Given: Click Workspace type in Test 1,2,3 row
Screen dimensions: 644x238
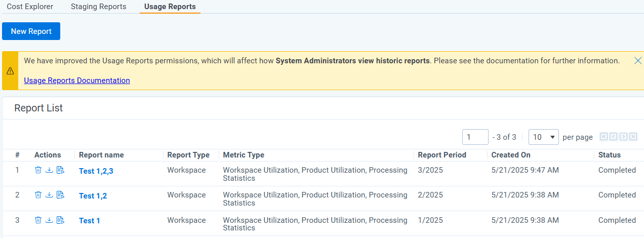Looking at the screenshot, I should (187, 170).
